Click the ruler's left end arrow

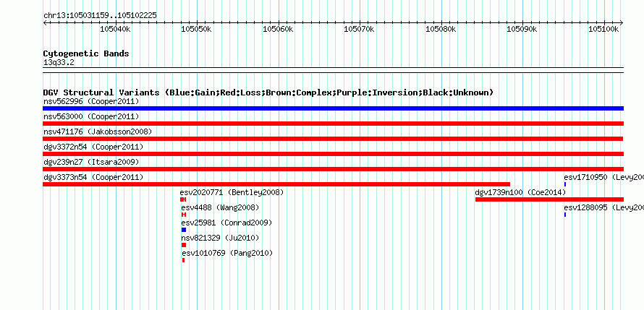click(x=45, y=22)
